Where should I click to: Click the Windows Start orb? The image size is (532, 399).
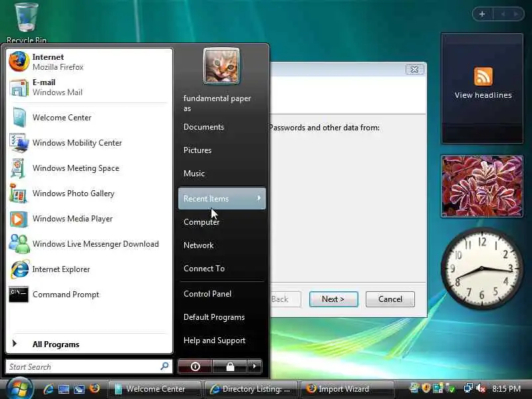19,389
